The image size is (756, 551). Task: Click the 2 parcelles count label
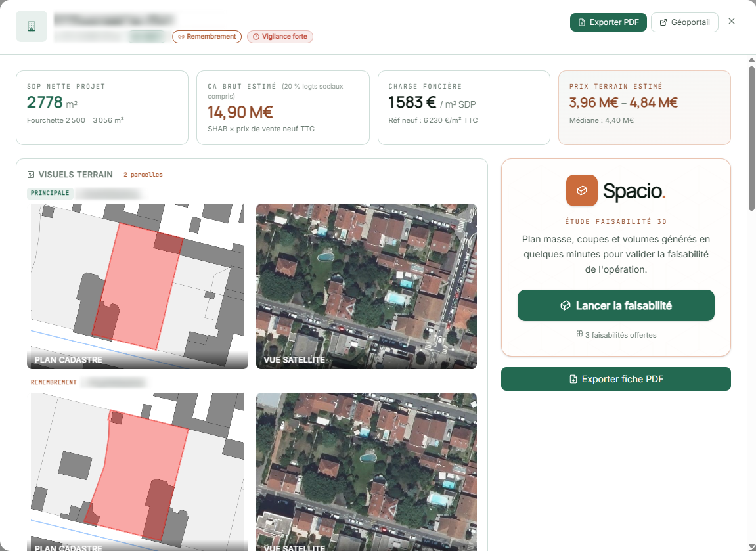(x=143, y=175)
